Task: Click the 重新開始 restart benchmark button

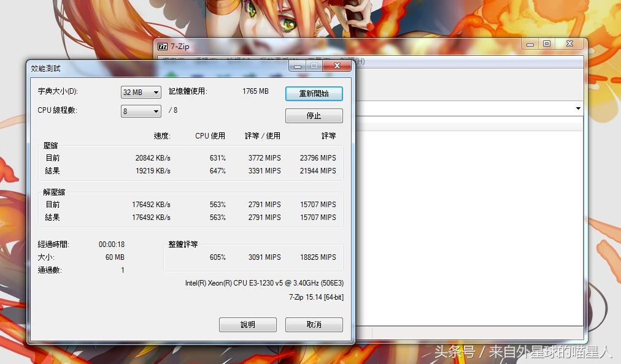Action: (x=314, y=93)
